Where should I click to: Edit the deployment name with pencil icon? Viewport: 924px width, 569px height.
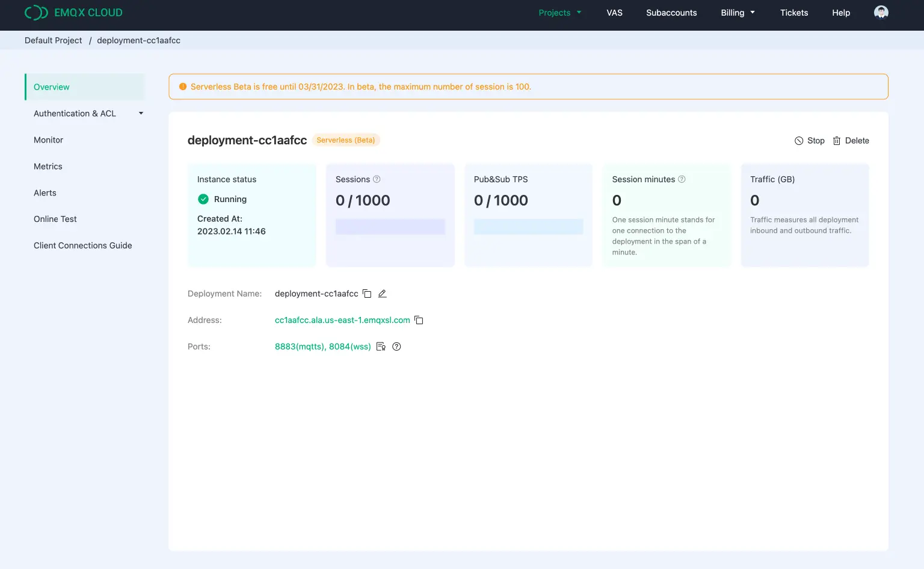[x=383, y=294]
